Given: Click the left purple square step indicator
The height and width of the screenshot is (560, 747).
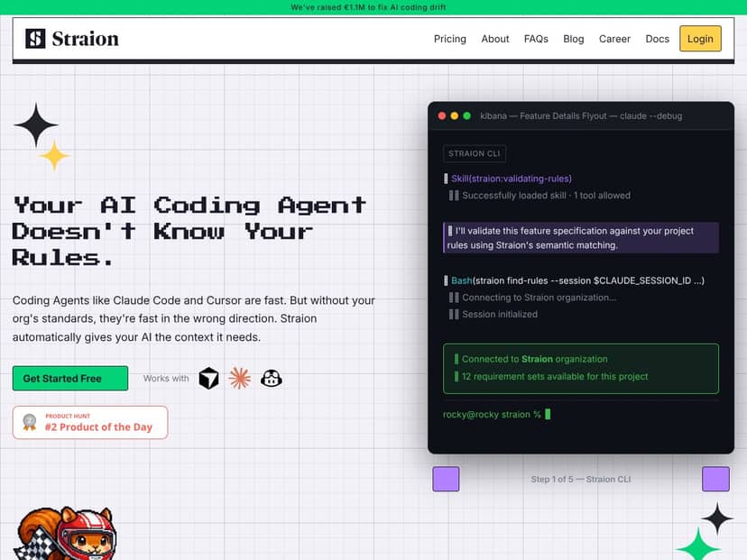Looking at the screenshot, I should pyautogui.click(x=446, y=479).
